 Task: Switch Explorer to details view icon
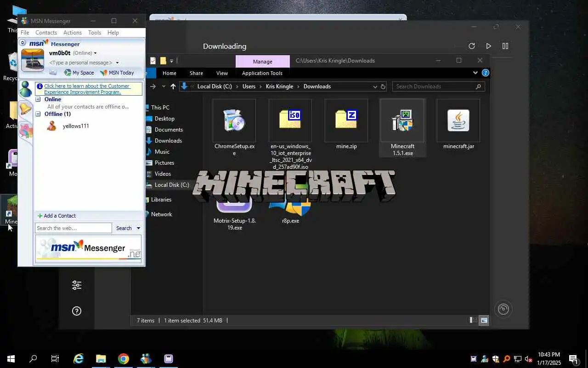[x=473, y=320]
